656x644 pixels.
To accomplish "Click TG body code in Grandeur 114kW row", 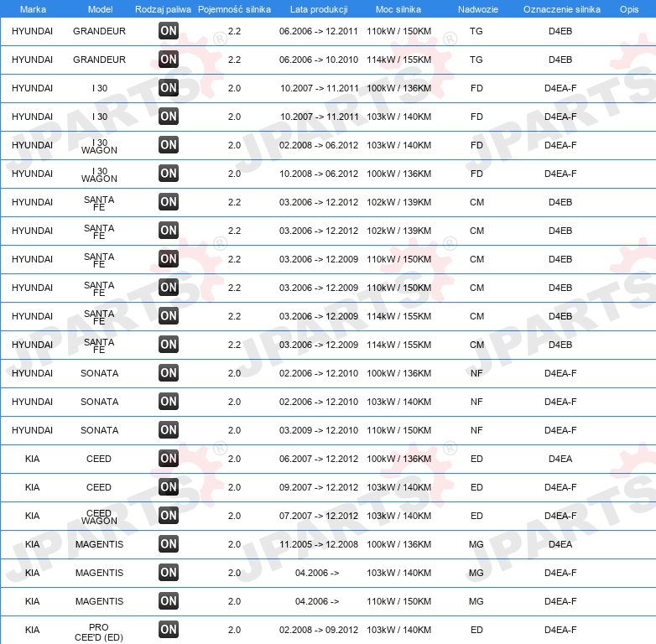I will pyautogui.click(x=476, y=60).
